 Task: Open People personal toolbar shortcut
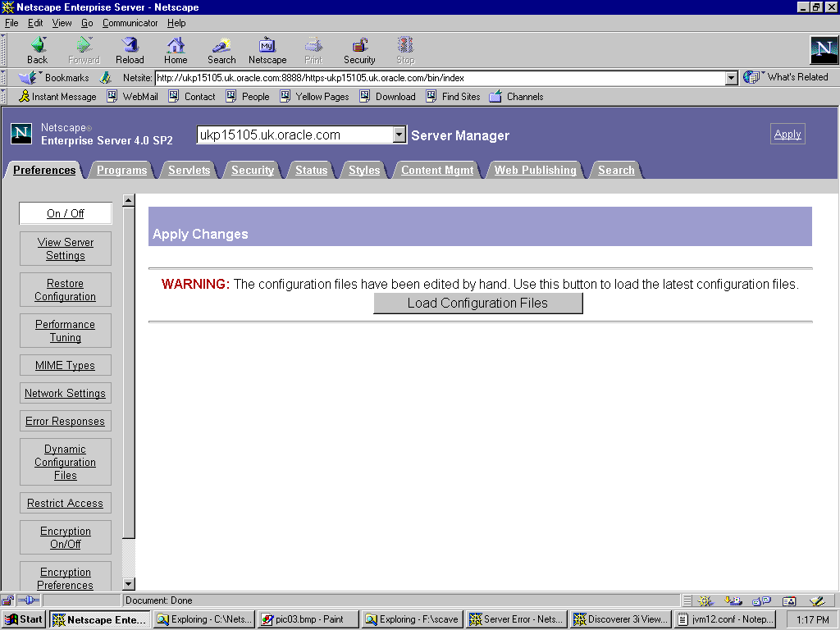point(248,97)
